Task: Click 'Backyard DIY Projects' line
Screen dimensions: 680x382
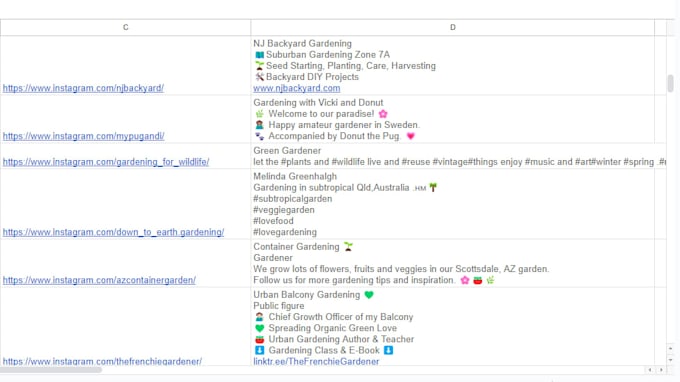Action: [312, 77]
